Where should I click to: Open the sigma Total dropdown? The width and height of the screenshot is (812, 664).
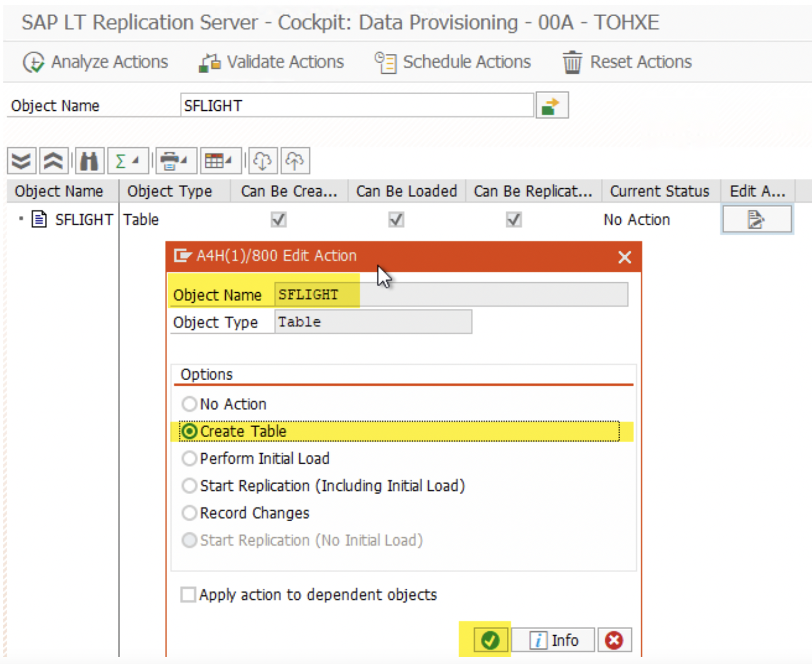click(128, 161)
